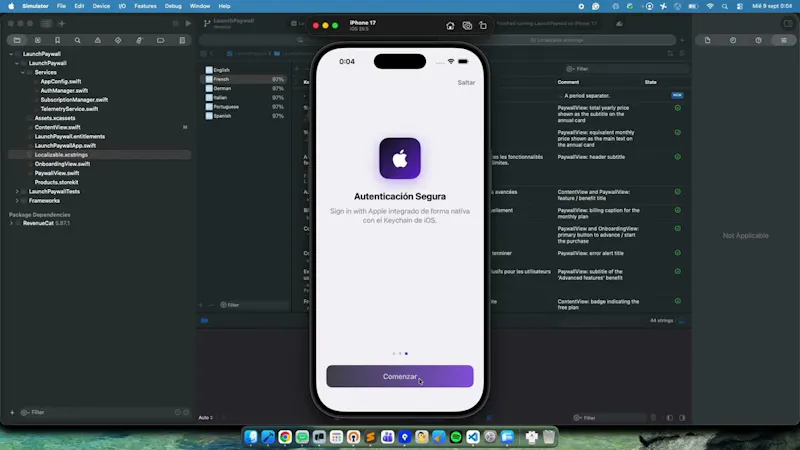Click the strings table Filter field

[627, 69]
